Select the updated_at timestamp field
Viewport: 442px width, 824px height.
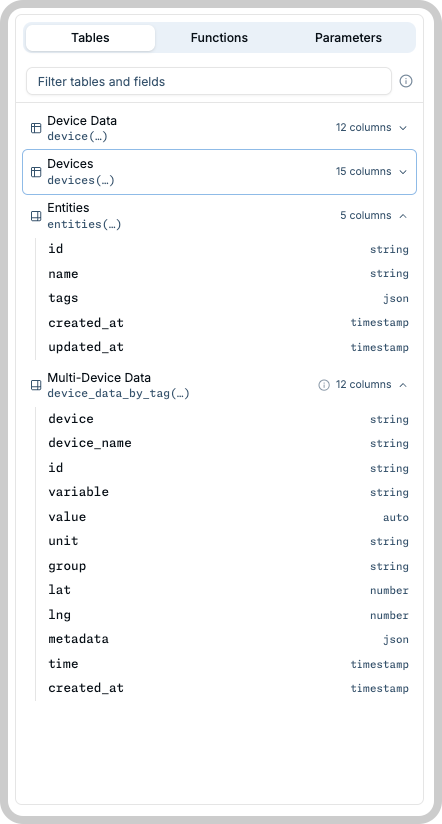(x=228, y=347)
